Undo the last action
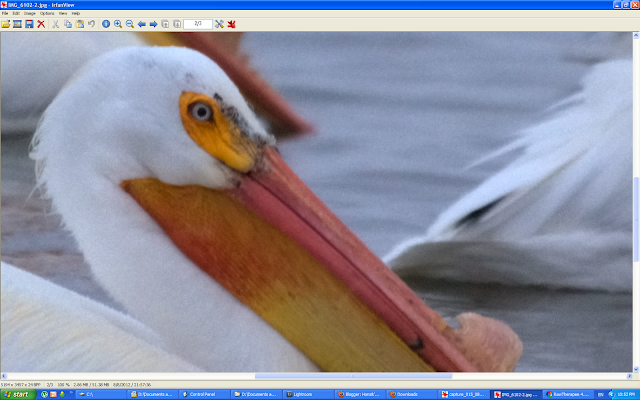 coord(91,24)
